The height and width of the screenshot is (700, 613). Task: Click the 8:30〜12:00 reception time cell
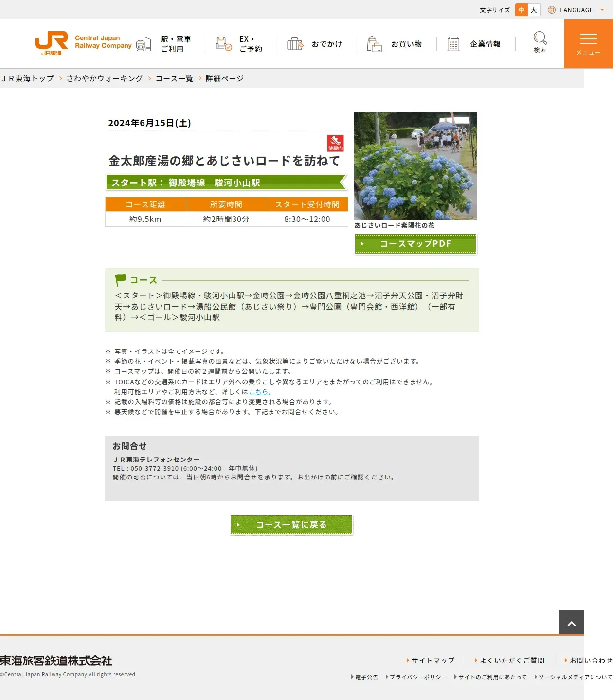307,219
